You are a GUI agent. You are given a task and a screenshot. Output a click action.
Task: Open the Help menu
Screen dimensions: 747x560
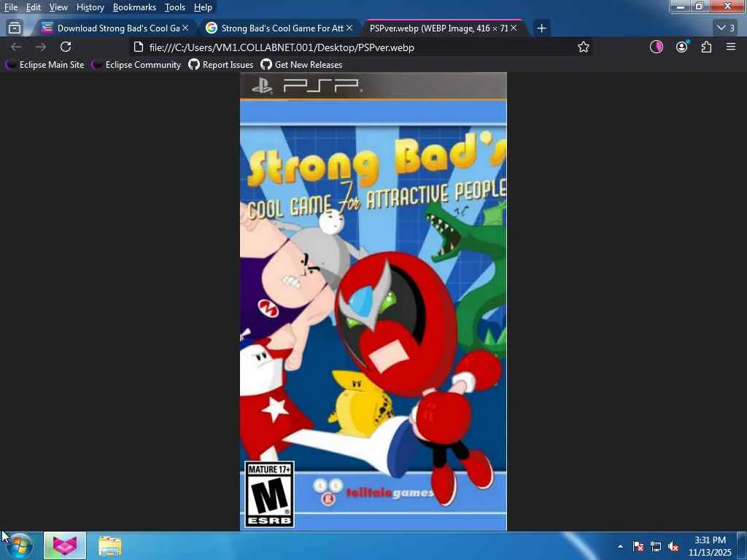pyautogui.click(x=203, y=7)
